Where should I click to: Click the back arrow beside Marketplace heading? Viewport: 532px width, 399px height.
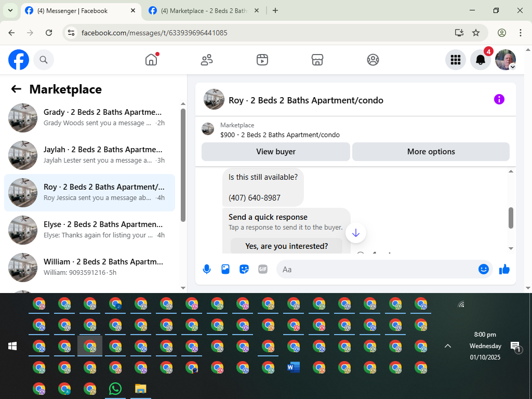(16, 89)
